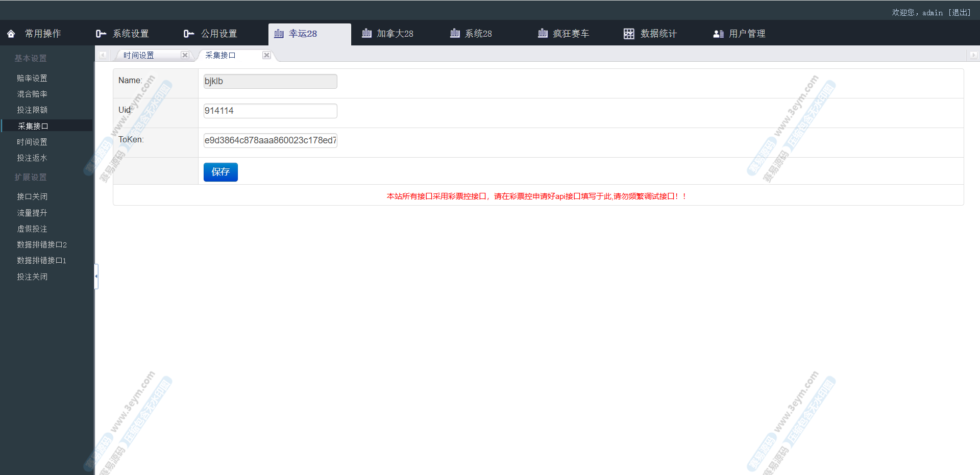Click the chart icon for 系统28
This screenshot has height=475, width=980.
pos(455,34)
